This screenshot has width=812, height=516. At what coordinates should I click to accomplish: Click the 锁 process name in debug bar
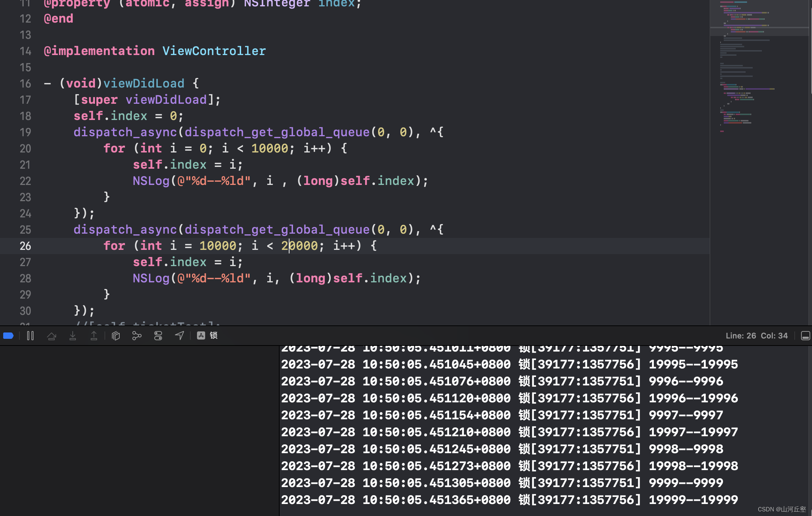tap(214, 335)
